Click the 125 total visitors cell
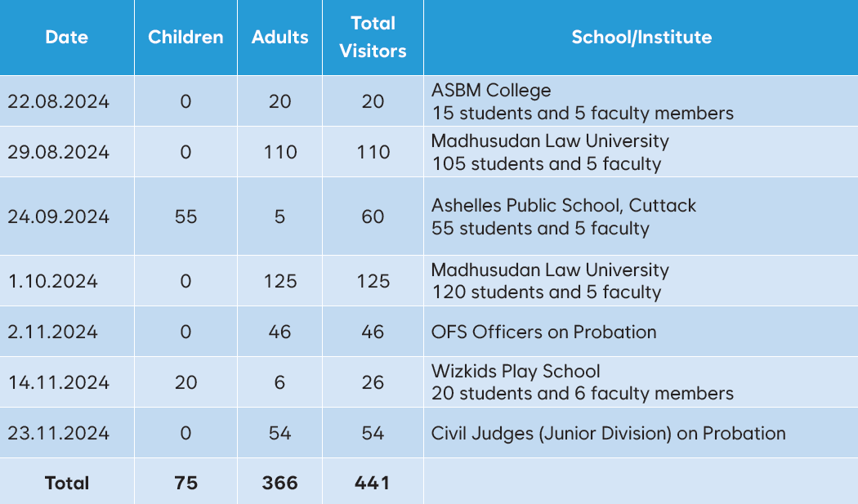The width and height of the screenshot is (858, 504). pyautogui.click(x=373, y=281)
